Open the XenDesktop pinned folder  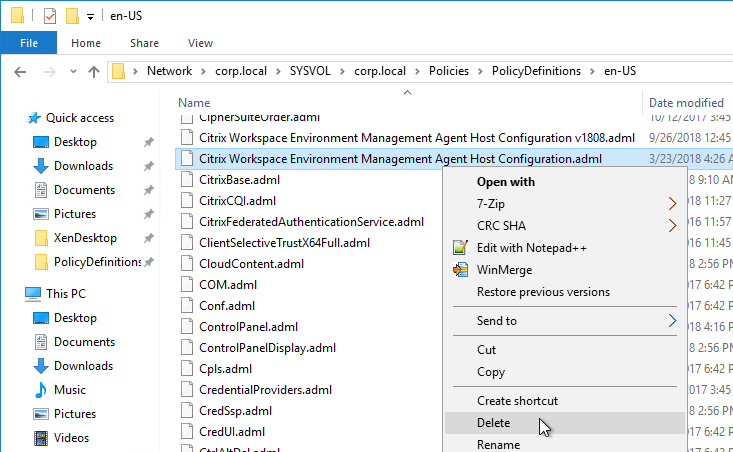click(85, 238)
